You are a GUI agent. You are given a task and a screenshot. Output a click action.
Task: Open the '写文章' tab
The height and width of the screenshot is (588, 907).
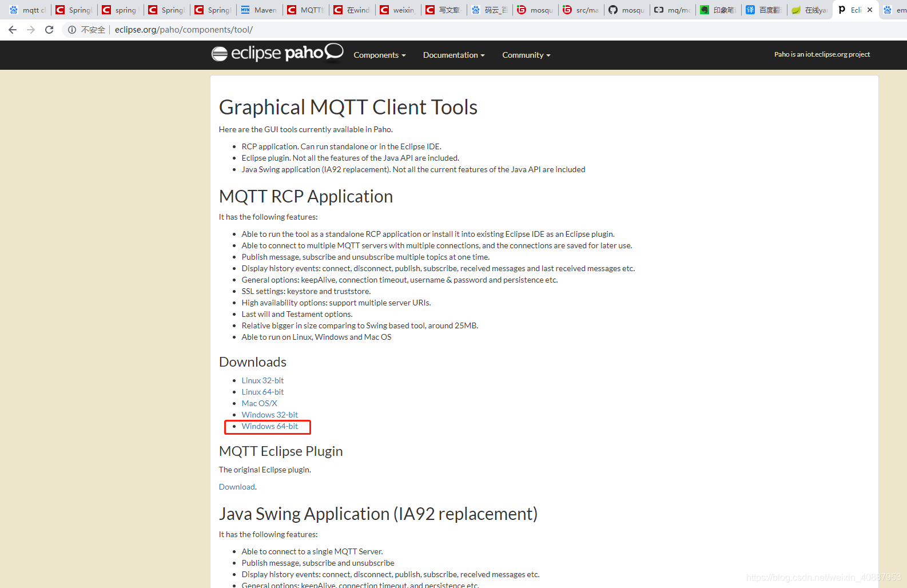pos(443,10)
